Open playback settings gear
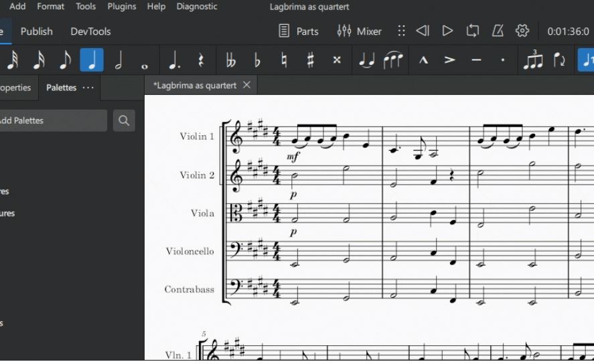Viewport: 594px width, 364px height. (522, 31)
